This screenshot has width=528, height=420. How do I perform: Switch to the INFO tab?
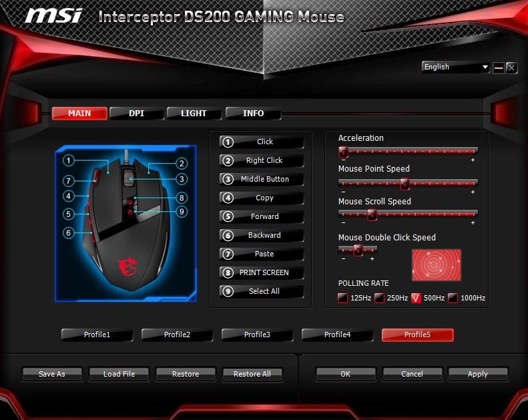[253, 114]
